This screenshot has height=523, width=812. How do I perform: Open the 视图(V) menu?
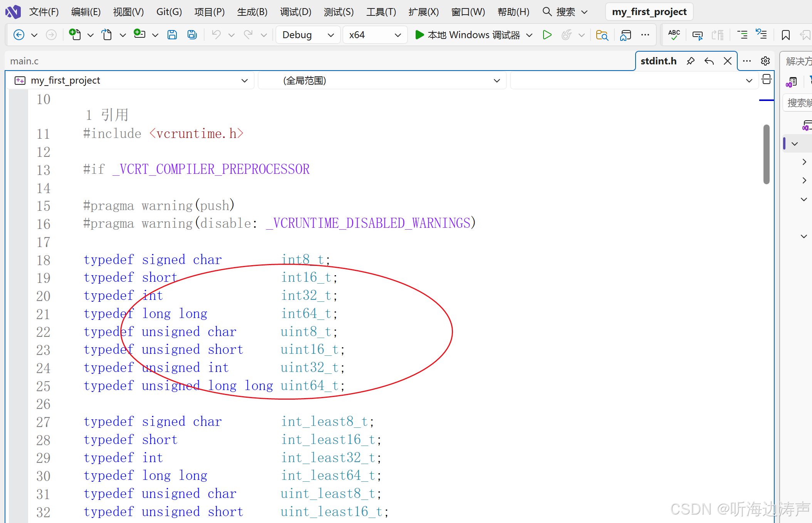click(128, 12)
